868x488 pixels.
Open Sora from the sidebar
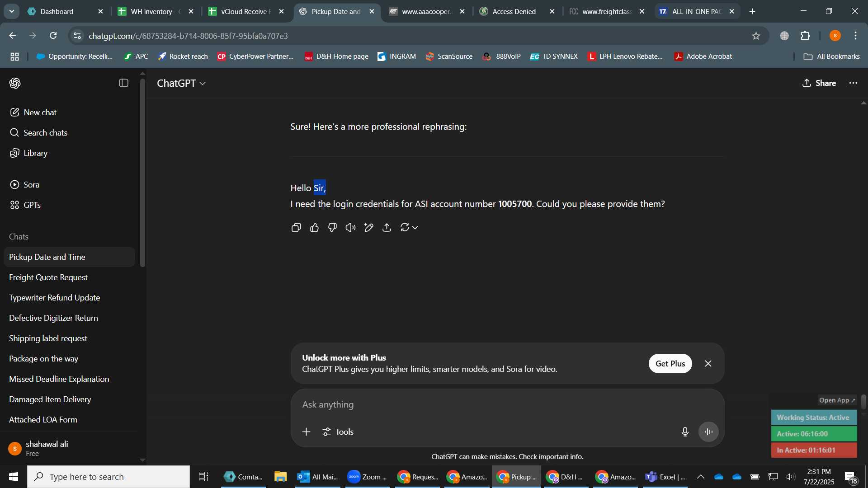[69, 185]
